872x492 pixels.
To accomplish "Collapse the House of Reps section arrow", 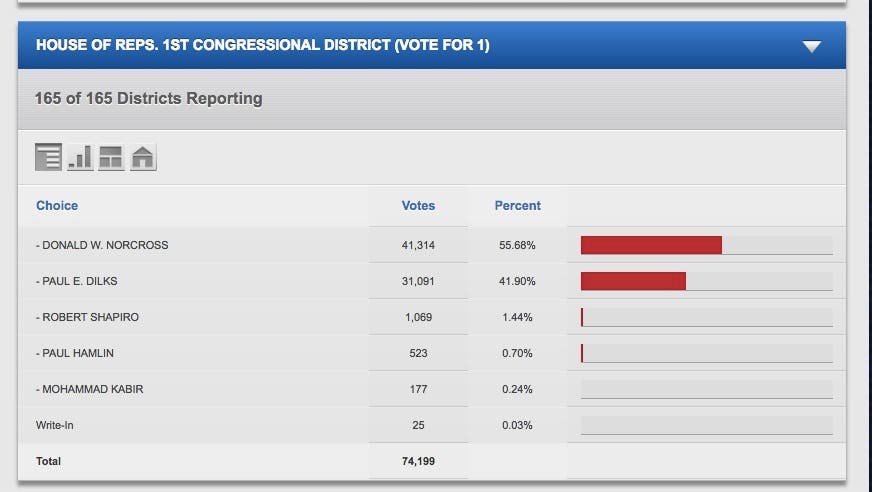I will click(x=812, y=46).
